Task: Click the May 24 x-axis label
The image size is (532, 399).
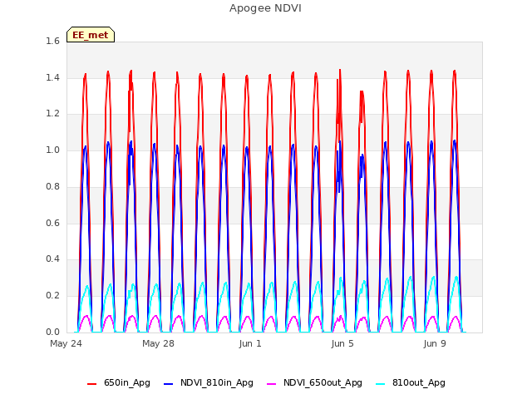Action: 66,343
